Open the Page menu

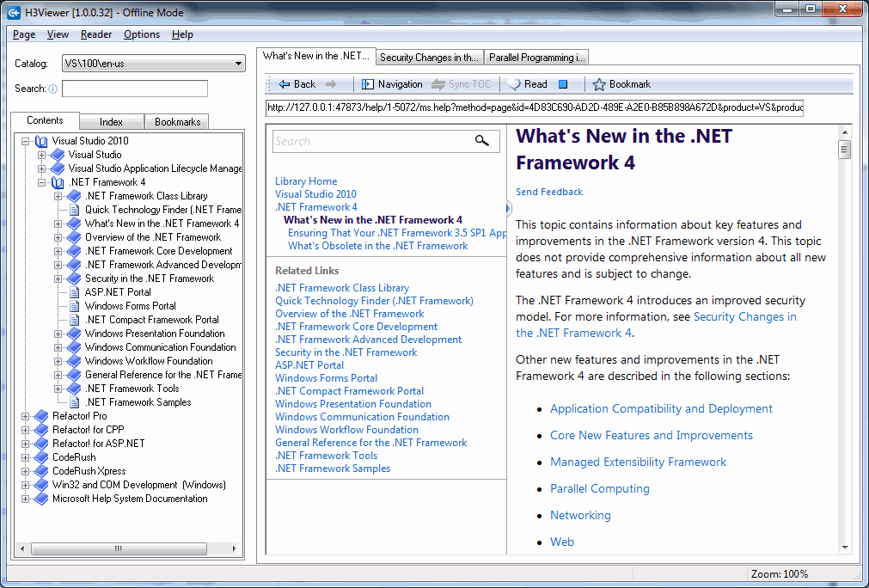[x=24, y=34]
